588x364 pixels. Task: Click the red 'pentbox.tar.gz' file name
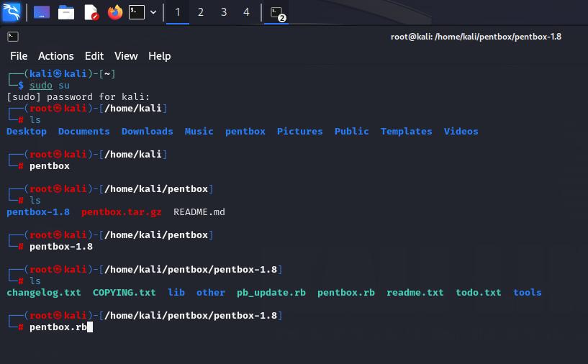(x=122, y=211)
